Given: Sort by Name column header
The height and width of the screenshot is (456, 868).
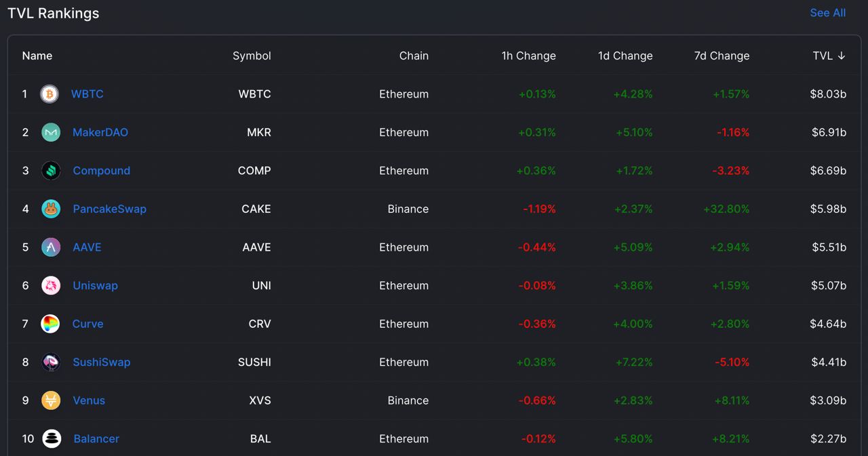Looking at the screenshot, I should pos(37,56).
